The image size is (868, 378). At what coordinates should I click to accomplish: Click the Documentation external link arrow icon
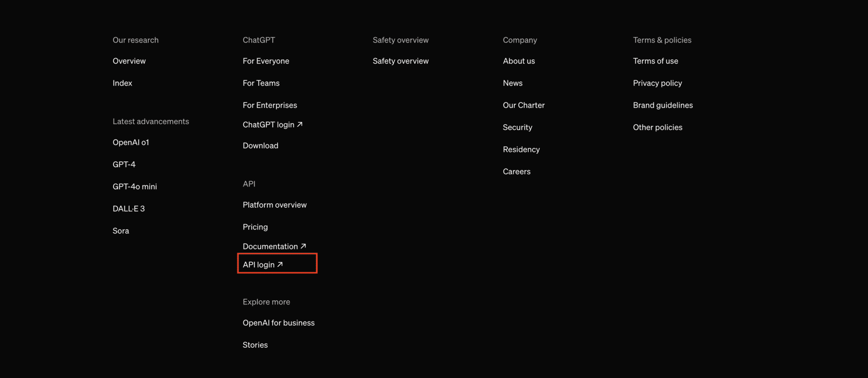tap(303, 246)
